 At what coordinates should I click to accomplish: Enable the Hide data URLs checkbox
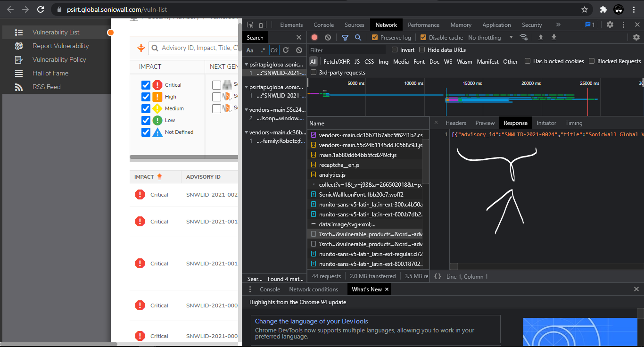(422, 50)
